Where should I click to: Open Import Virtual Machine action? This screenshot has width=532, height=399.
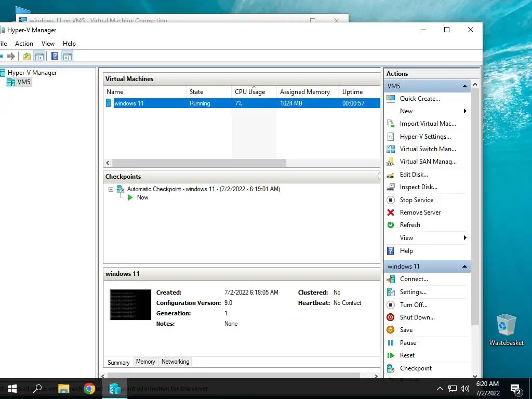tap(428, 124)
